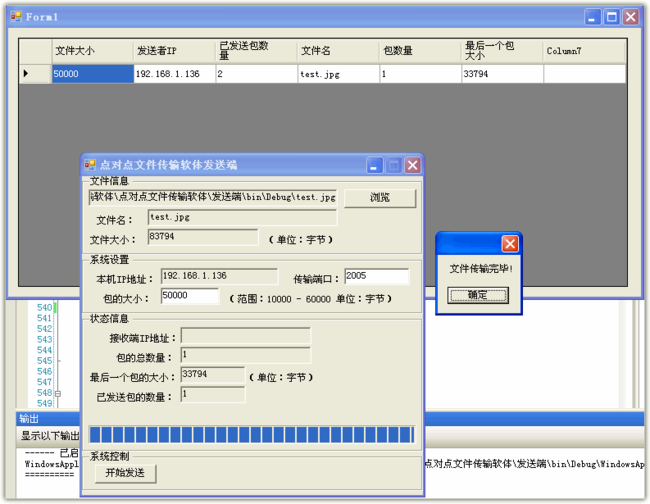Minimize the Form1 window
650x504 pixels.
(592, 17)
